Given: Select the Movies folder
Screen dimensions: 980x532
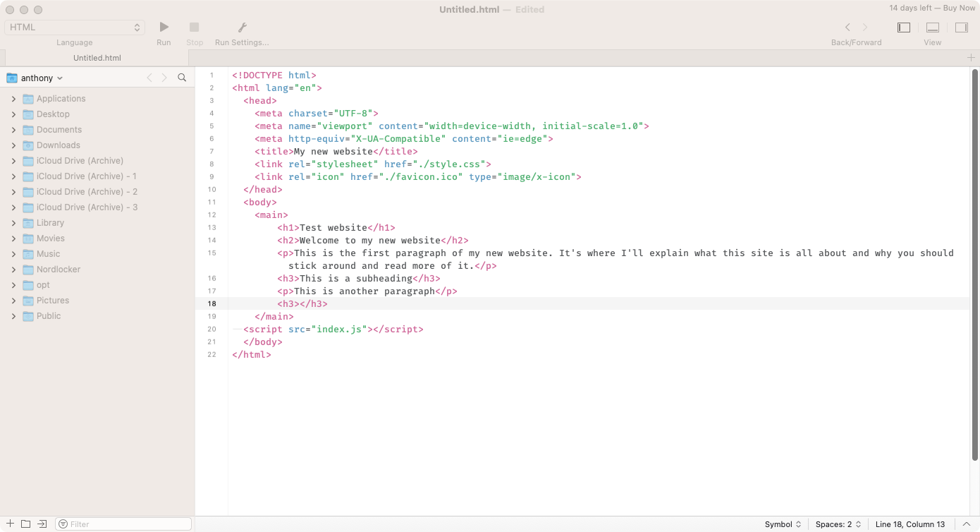Looking at the screenshot, I should pyautogui.click(x=97, y=238).
